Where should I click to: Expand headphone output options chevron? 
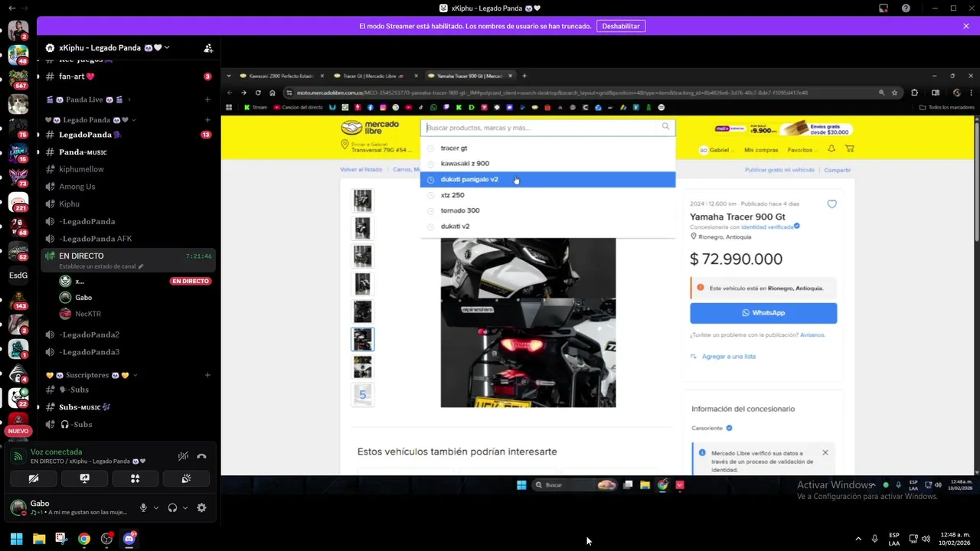point(185,507)
